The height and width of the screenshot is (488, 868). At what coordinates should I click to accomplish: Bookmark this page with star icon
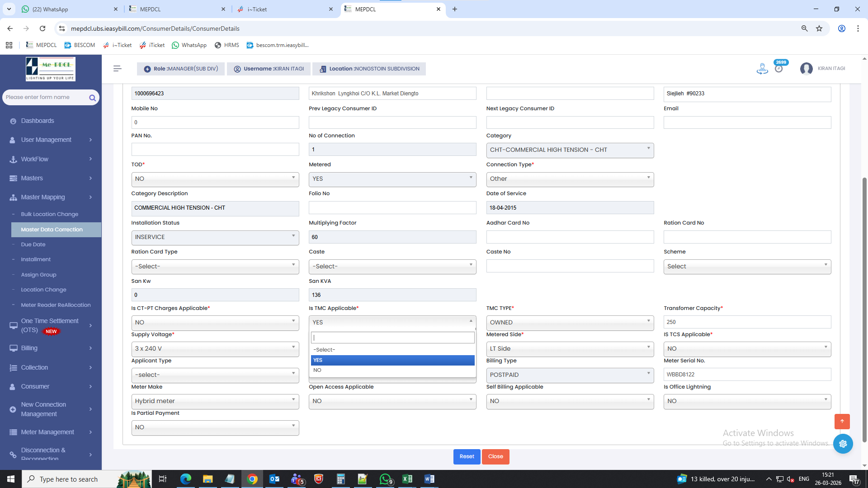pyautogui.click(x=819, y=28)
